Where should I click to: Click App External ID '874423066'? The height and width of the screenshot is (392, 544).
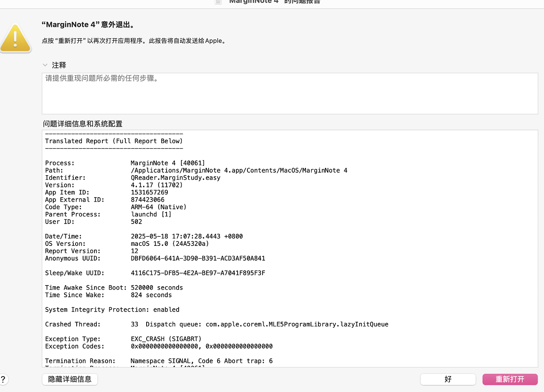click(x=148, y=200)
